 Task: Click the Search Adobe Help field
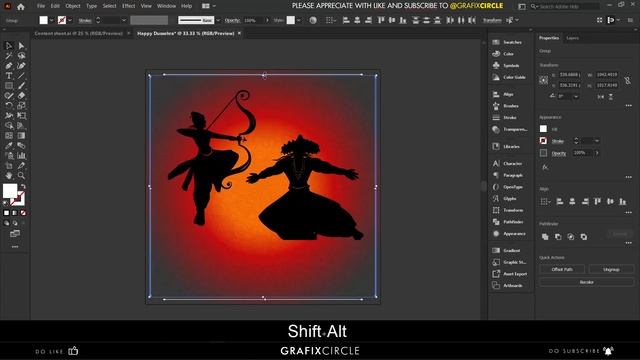565,7
